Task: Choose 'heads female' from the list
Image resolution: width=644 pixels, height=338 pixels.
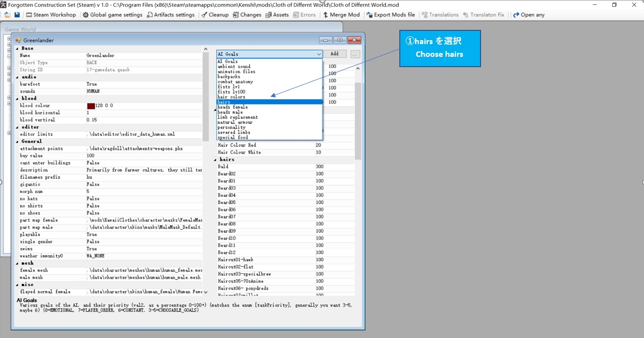Action: [x=270, y=107]
